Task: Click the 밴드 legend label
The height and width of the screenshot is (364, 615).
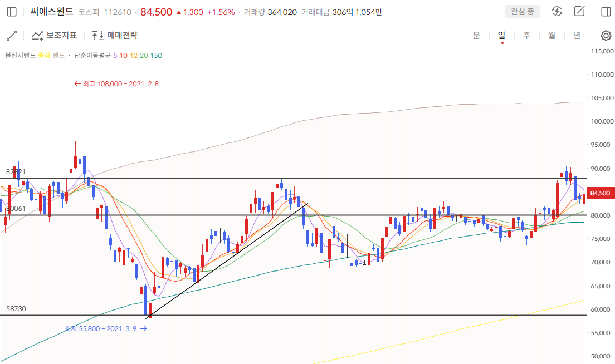Action: (58, 56)
